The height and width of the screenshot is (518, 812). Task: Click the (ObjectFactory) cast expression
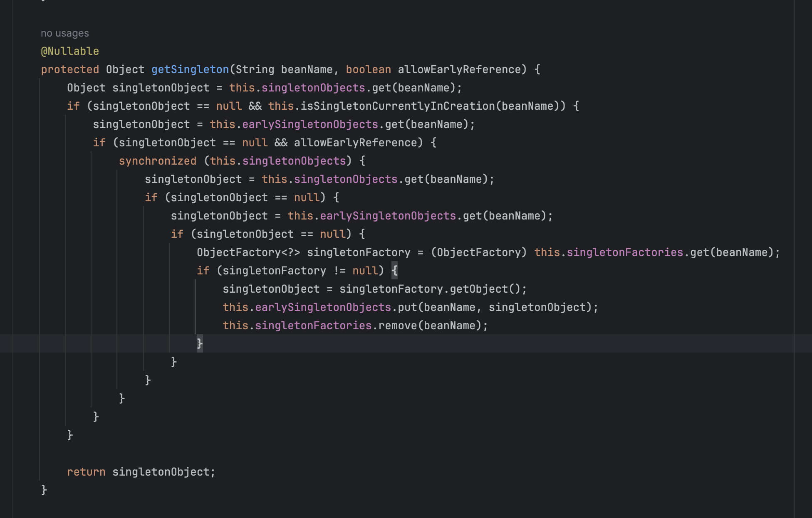point(479,252)
